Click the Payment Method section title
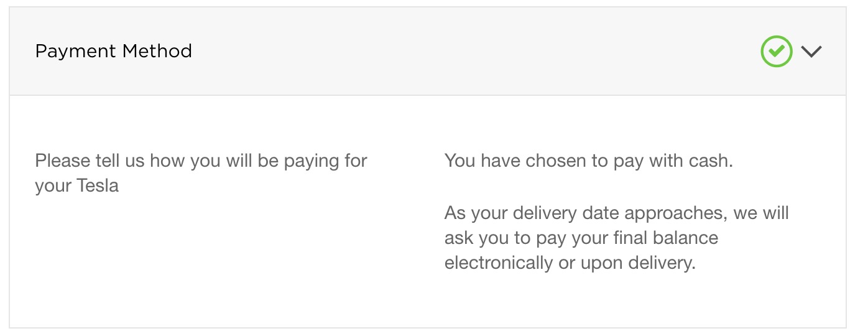Viewport: 868px width, 336px height. coord(113,51)
